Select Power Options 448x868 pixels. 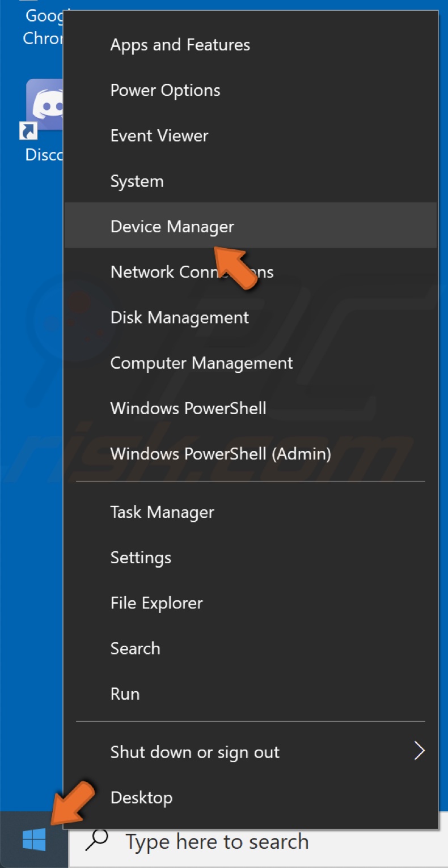pos(164,90)
